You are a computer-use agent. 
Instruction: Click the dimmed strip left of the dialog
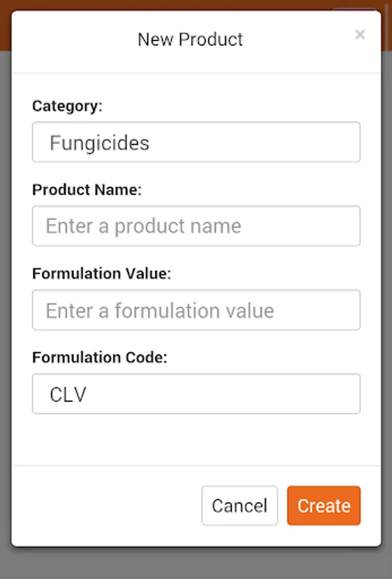tap(5, 289)
